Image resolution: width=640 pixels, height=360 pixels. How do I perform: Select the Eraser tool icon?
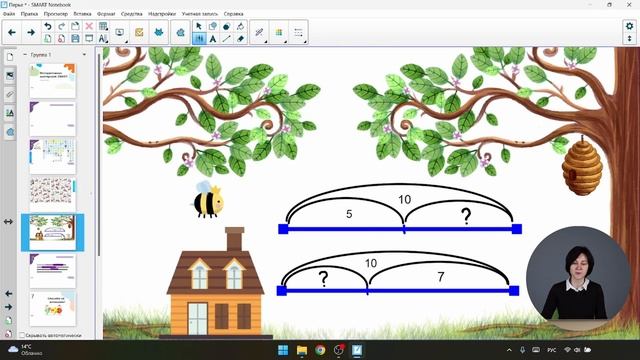tap(240, 39)
